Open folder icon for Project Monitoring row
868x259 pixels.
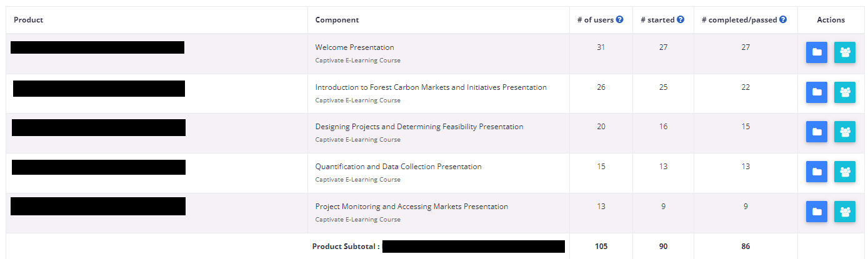pos(816,212)
